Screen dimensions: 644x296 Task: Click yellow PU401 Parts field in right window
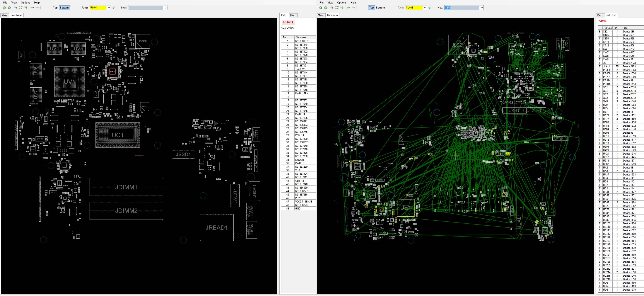[414, 8]
